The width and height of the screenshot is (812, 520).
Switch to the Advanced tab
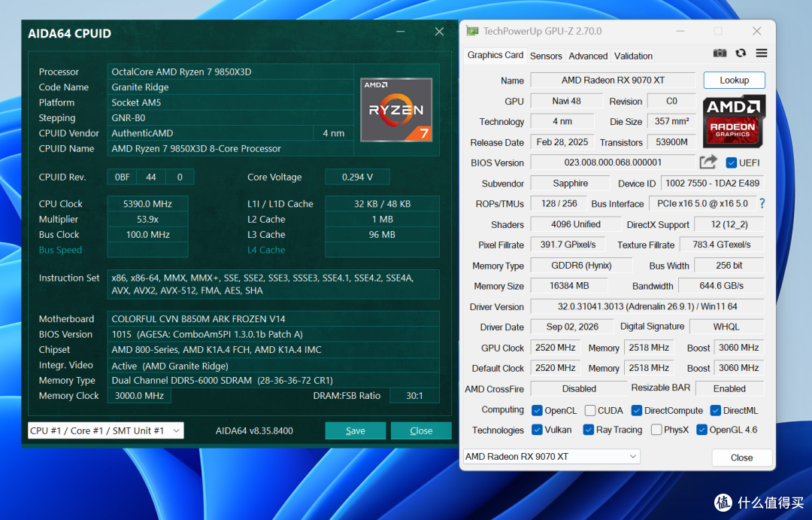pos(588,56)
